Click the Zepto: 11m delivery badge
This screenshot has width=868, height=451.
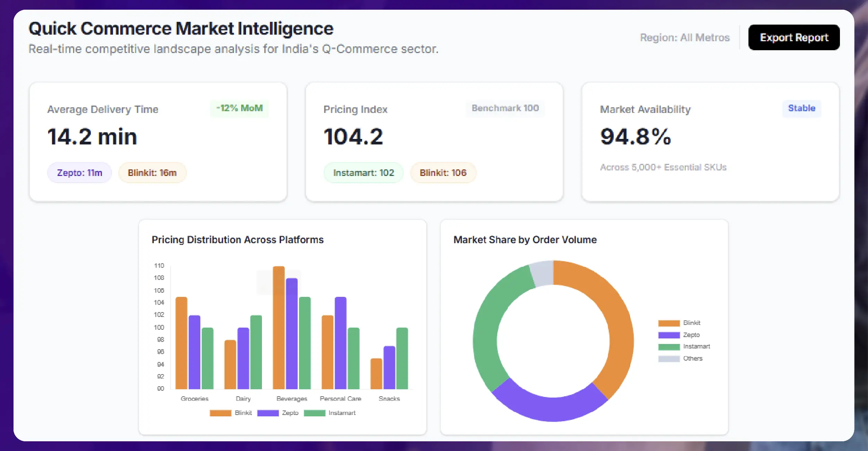pos(79,172)
